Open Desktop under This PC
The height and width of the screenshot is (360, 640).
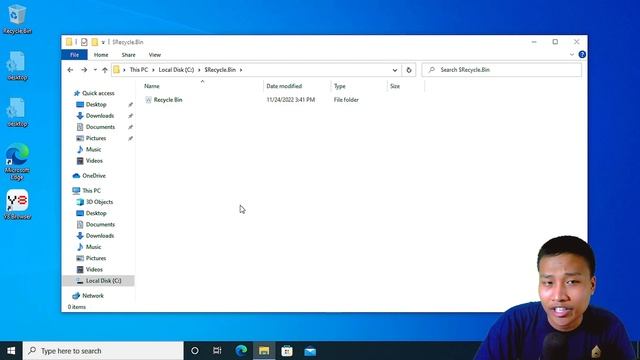(x=96, y=213)
